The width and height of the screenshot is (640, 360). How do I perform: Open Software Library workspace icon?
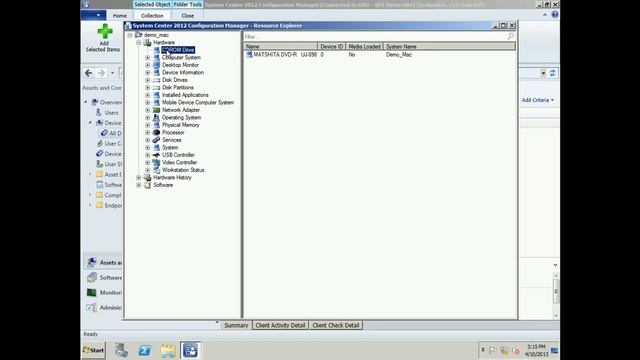pos(92,278)
